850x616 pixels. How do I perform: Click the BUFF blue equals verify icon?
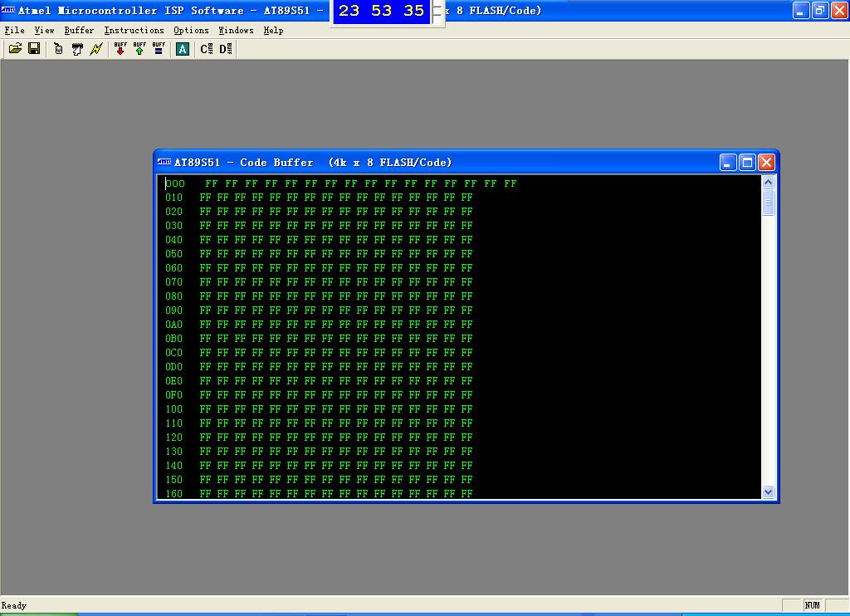(x=159, y=49)
